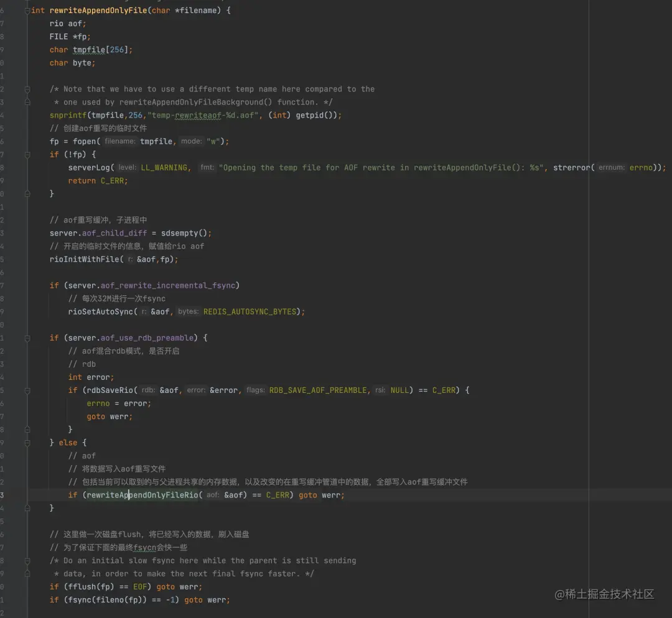Collapse the "if (!fp) {" block
This screenshot has height=618, width=672.
(x=27, y=155)
